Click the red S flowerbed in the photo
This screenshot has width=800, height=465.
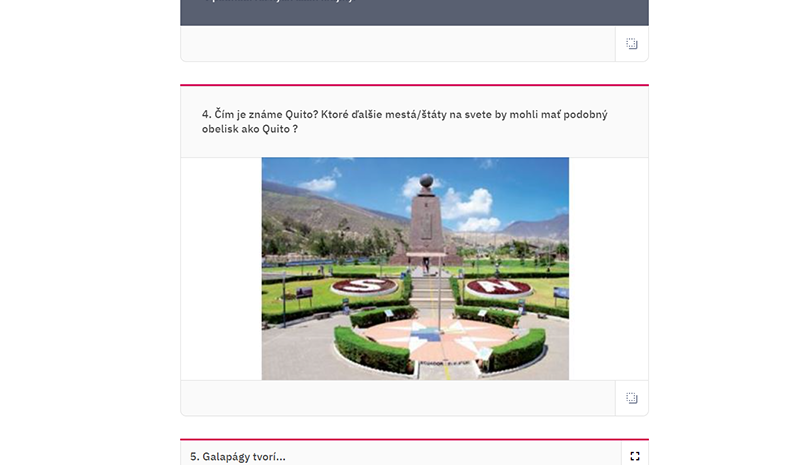364,286
